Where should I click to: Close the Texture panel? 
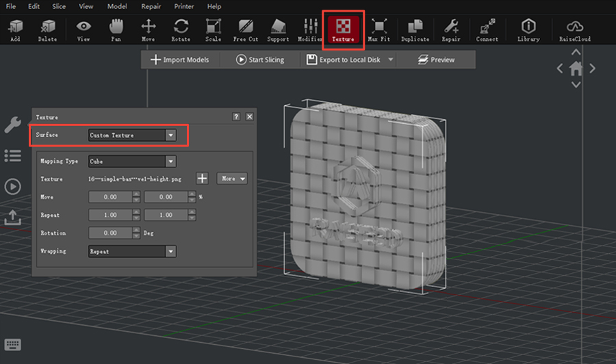(x=249, y=116)
